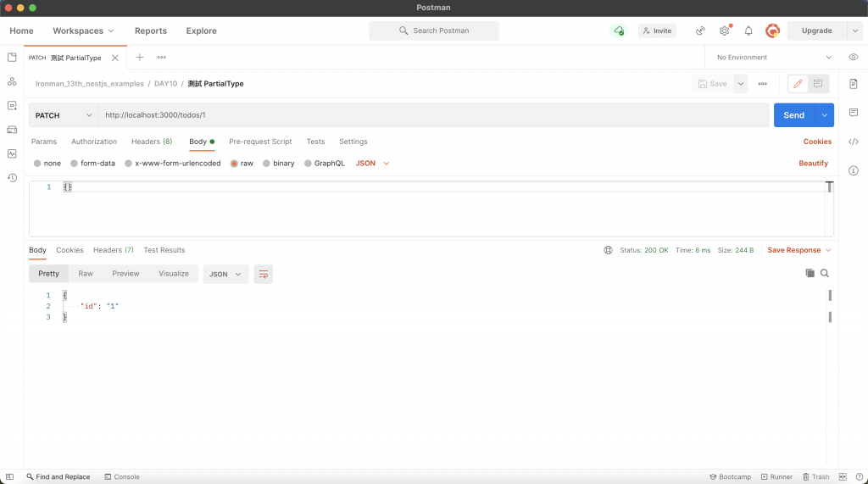The width and height of the screenshot is (868, 484).
Task: Open the History sidebar icon
Action: [x=12, y=178]
